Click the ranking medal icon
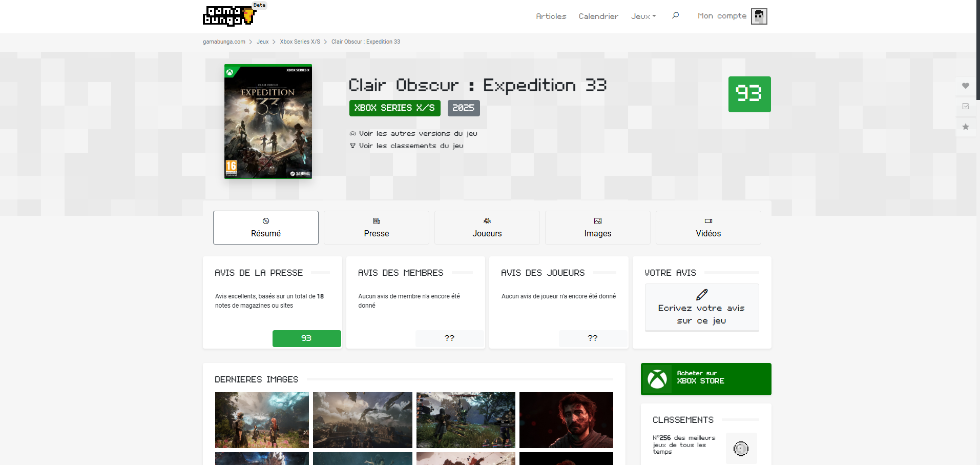The height and width of the screenshot is (465, 980). click(x=741, y=449)
